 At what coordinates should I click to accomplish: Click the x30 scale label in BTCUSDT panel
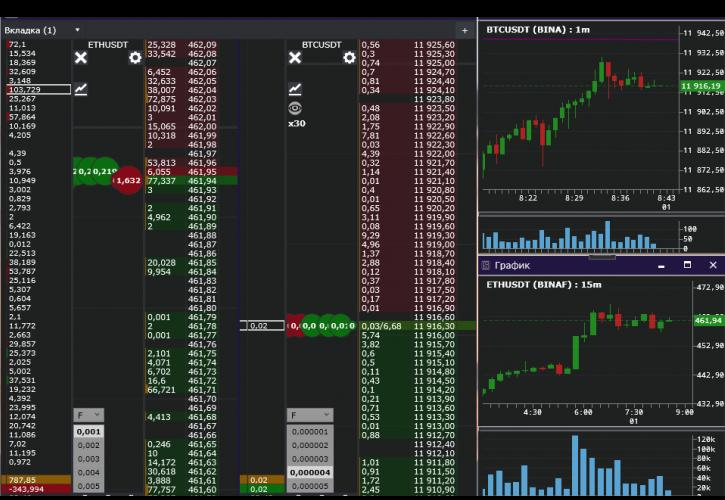point(296,123)
